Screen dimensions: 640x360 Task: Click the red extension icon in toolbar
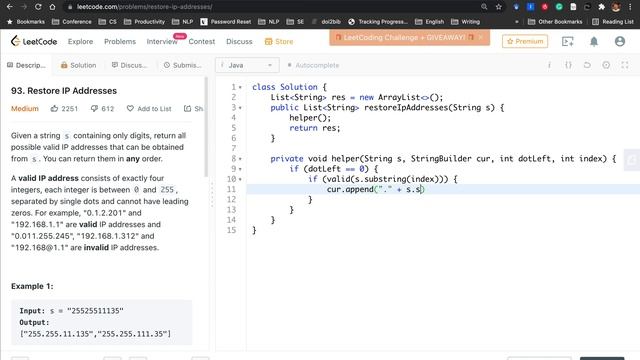tap(544, 7)
